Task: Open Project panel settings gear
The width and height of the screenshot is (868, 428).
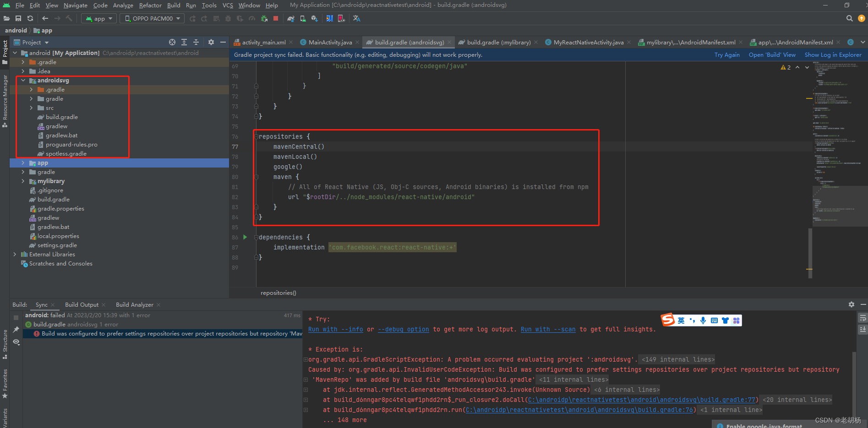Action: point(211,42)
